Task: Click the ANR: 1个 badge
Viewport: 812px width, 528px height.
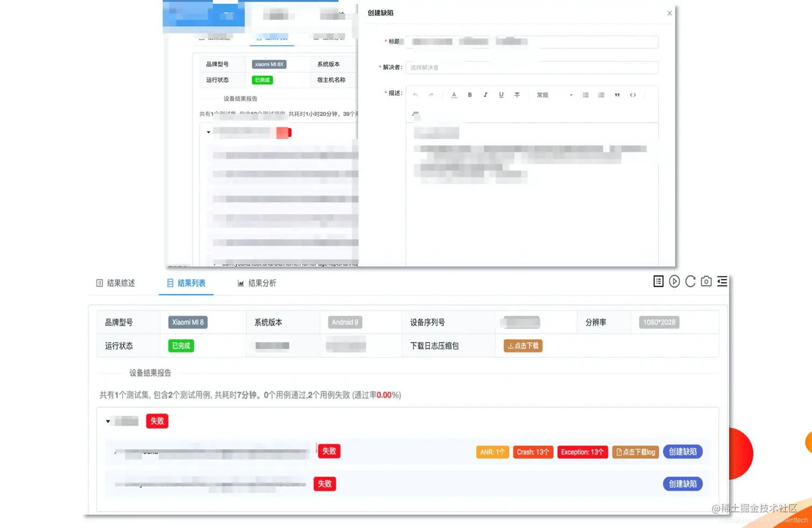Action: pos(492,452)
